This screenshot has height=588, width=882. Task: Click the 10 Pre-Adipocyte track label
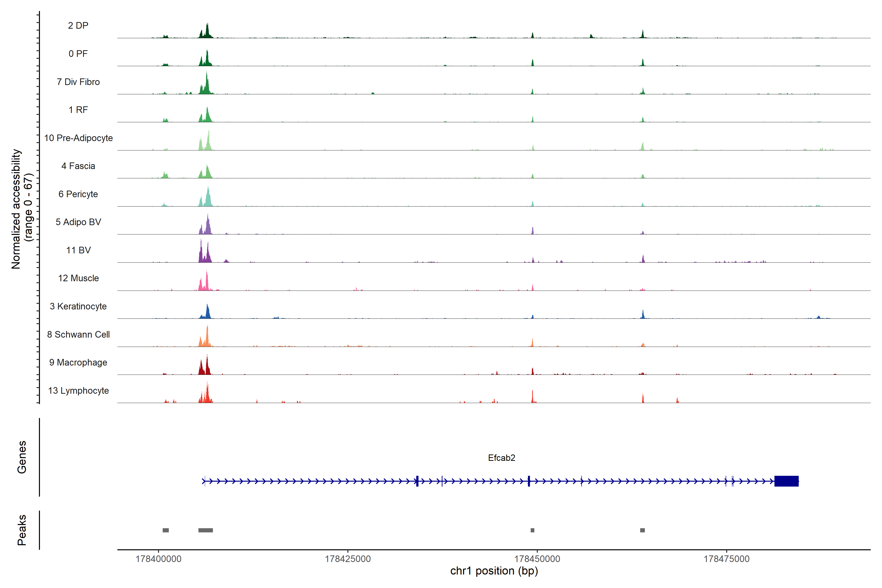pyautogui.click(x=78, y=138)
